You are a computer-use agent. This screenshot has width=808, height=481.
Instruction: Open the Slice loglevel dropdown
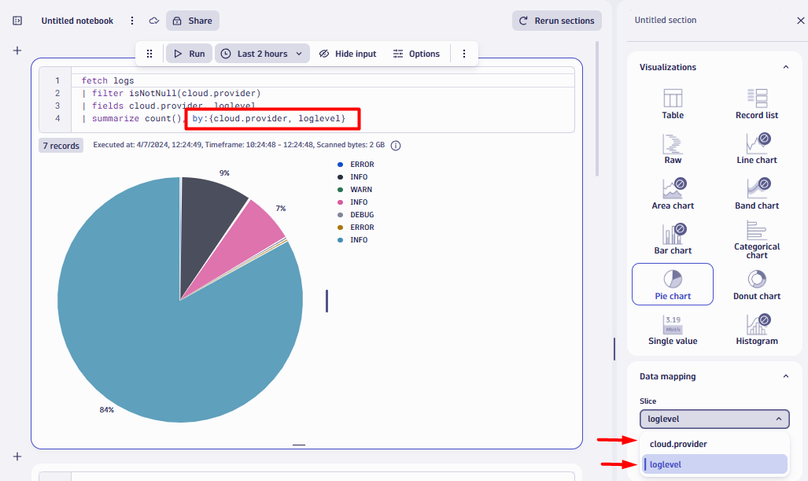coord(714,420)
